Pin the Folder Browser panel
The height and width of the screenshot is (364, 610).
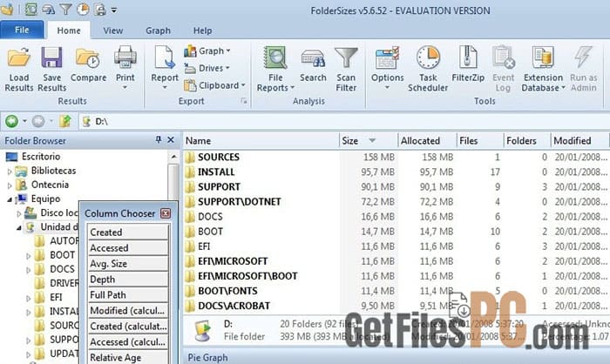[x=159, y=139]
